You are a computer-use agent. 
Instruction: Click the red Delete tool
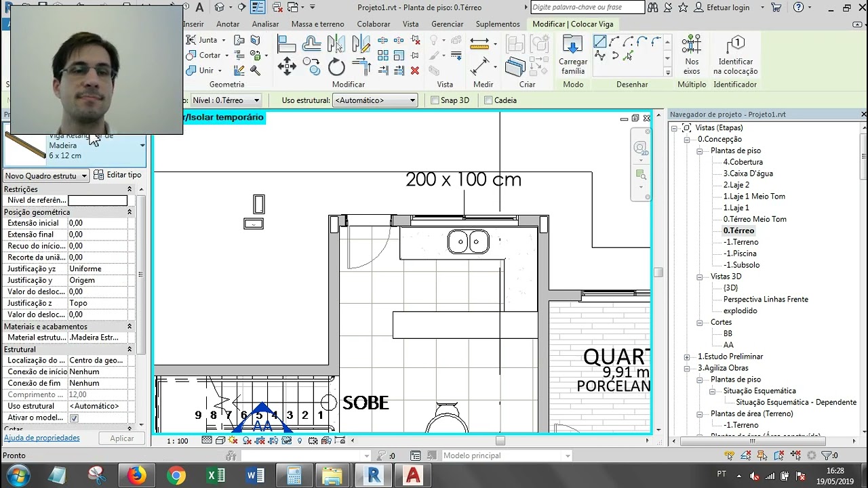415,70
